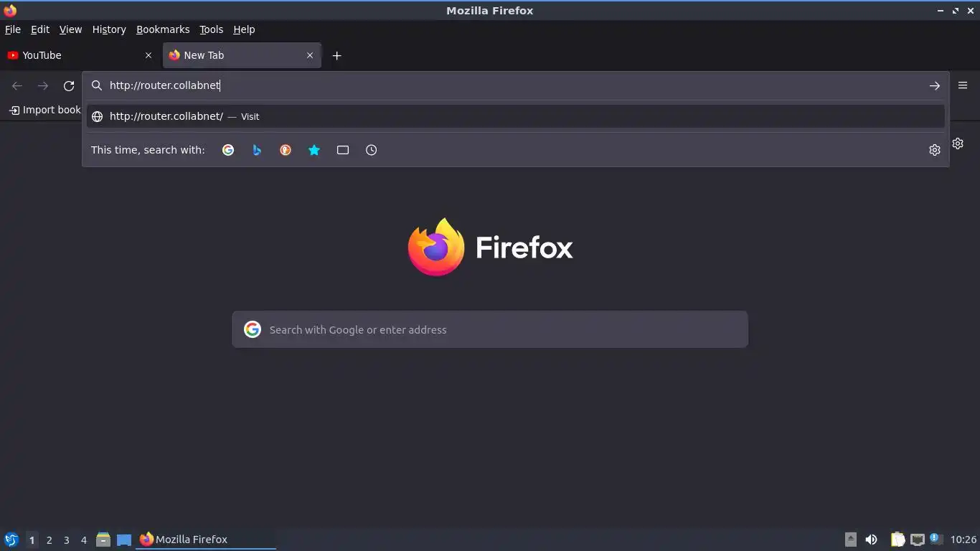
Task: Click Mozilla Firefox taskbar entry
Action: coord(206,540)
